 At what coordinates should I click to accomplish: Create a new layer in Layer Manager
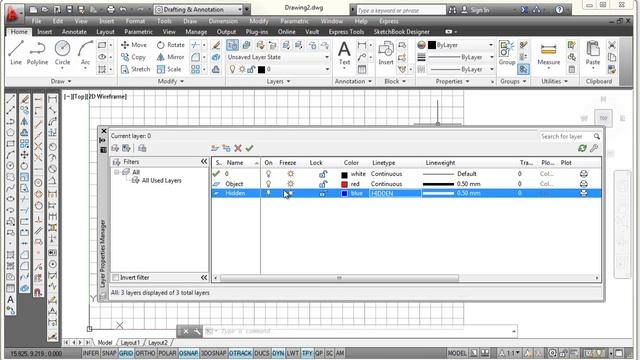point(215,148)
